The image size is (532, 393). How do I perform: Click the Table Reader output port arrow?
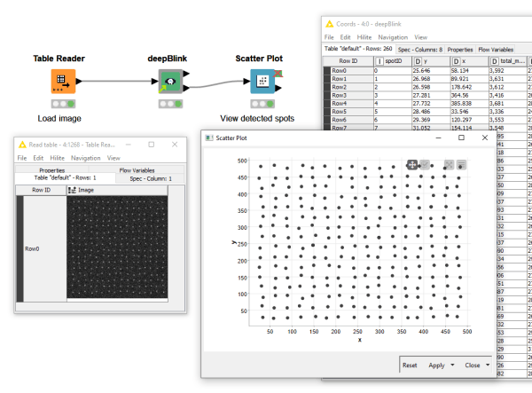79,81
